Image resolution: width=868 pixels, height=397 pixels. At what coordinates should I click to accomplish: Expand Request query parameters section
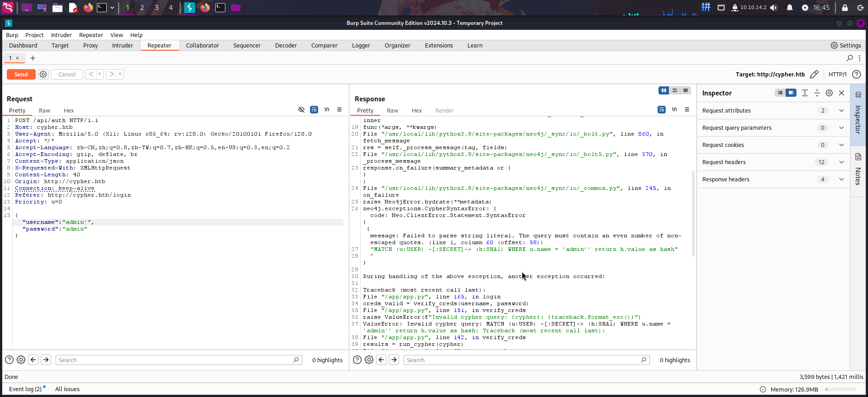click(x=773, y=128)
